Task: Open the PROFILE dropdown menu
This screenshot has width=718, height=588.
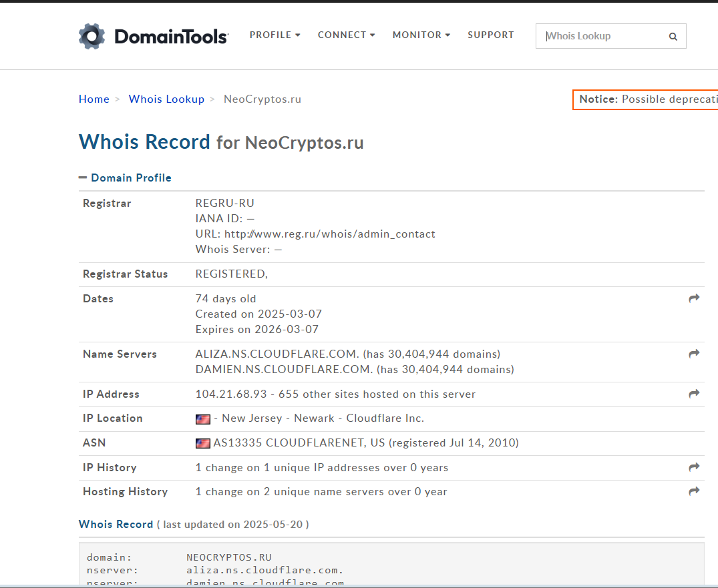Action: [x=275, y=35]
